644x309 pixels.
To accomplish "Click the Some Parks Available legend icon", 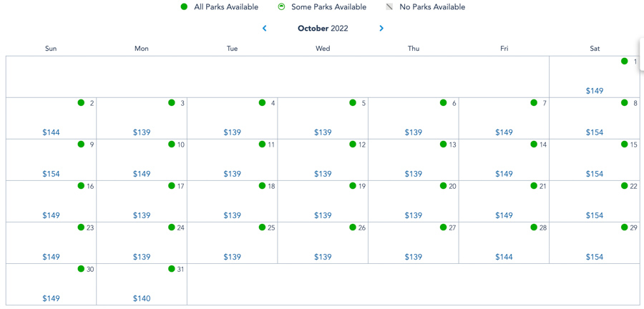I will click(281, 7).
